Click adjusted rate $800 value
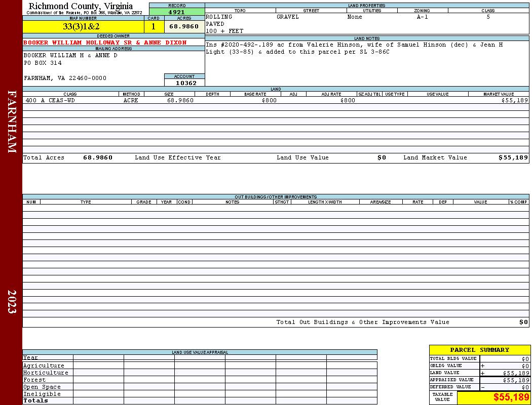Image resolution: width=532 pixels, height=405 pixels. (x=348, y=100)
